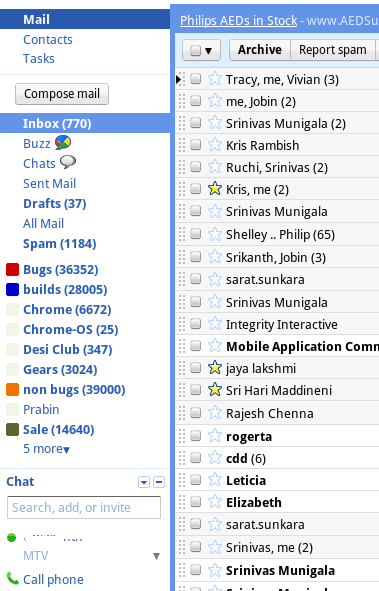Go to Inbox (770)
Screen dimensions: 379x591
57,124
